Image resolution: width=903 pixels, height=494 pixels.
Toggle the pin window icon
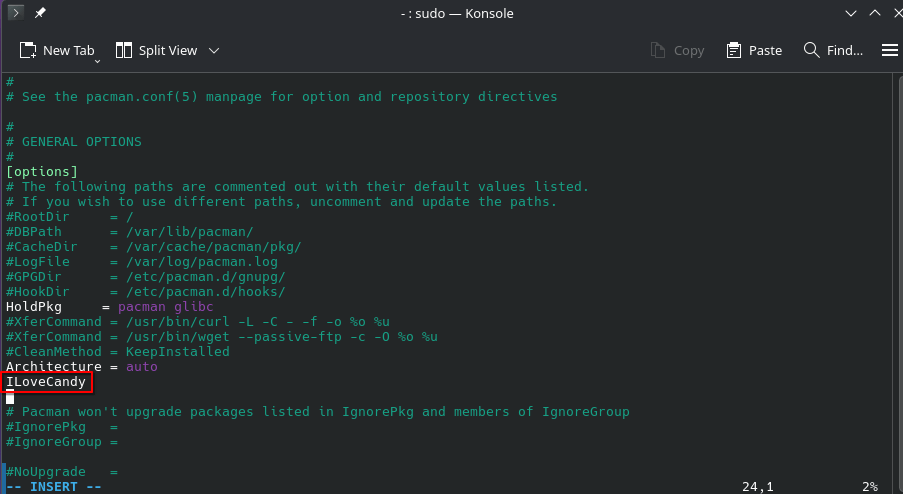[x=41, y=14]
